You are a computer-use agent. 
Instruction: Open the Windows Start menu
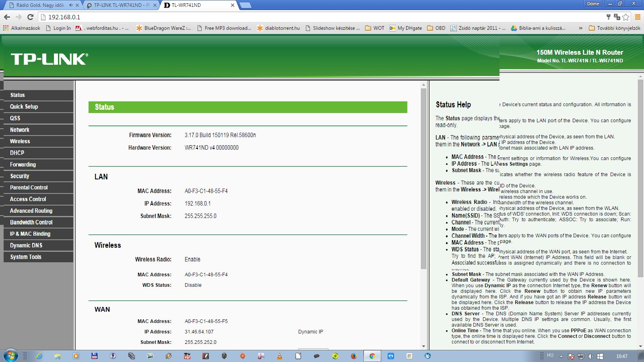[x=10, y=356]
